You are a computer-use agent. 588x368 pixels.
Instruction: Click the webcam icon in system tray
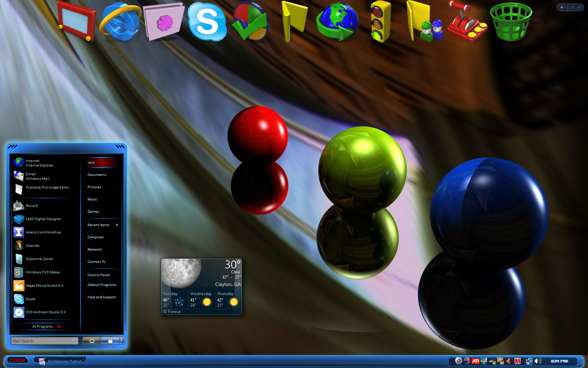tap(458, 361)
